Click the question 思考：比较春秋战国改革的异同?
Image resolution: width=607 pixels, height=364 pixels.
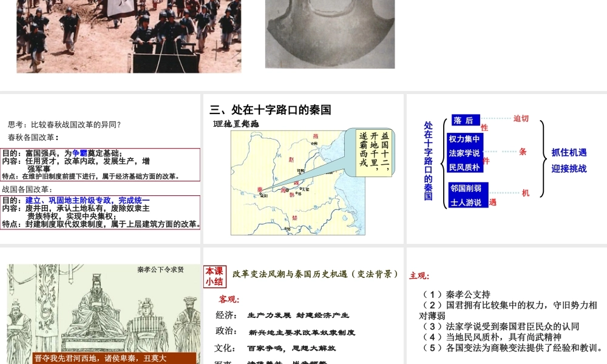[65, 124]
